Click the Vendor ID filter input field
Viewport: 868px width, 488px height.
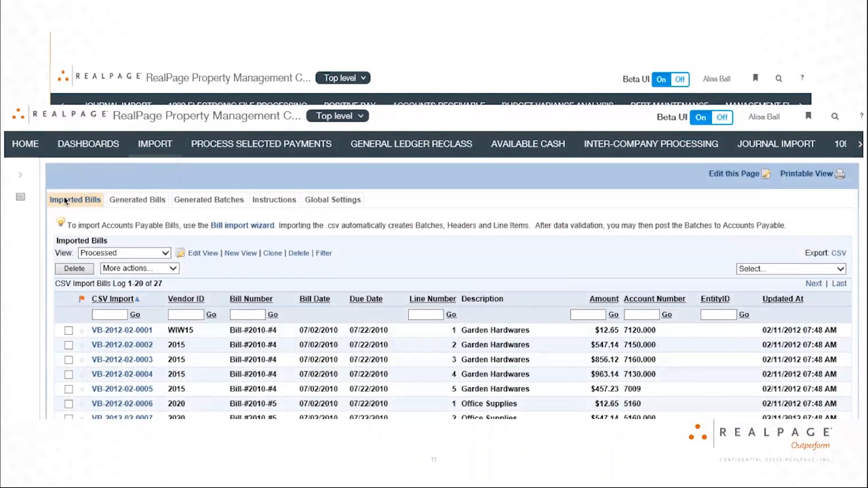[186, 314]
